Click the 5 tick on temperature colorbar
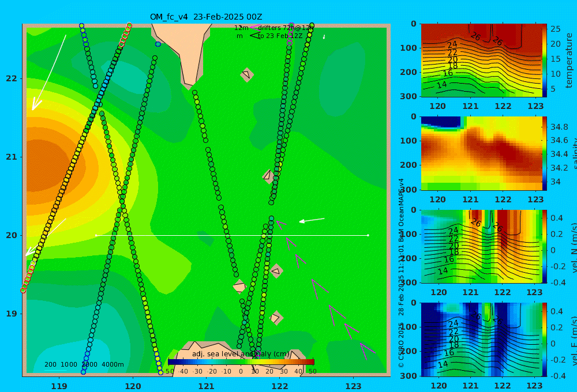Screen dimensions: 577x392 point(553,89)
